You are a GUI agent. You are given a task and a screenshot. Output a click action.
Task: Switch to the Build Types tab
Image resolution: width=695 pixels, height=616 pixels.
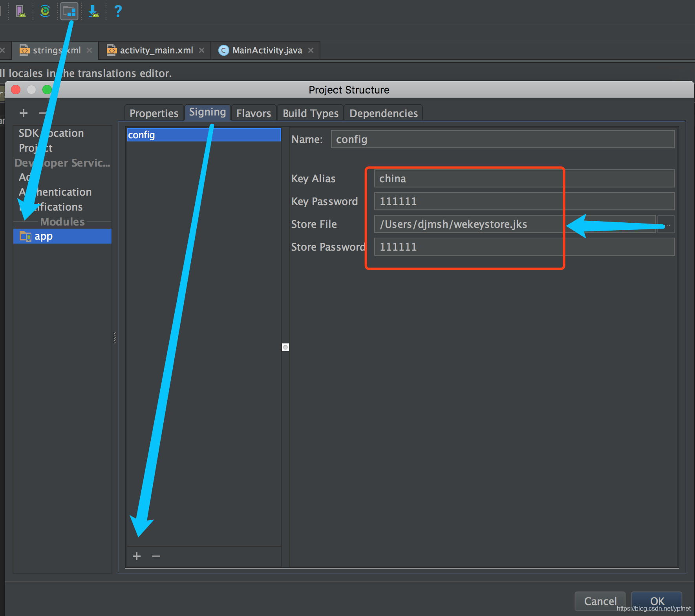point(311,113)
